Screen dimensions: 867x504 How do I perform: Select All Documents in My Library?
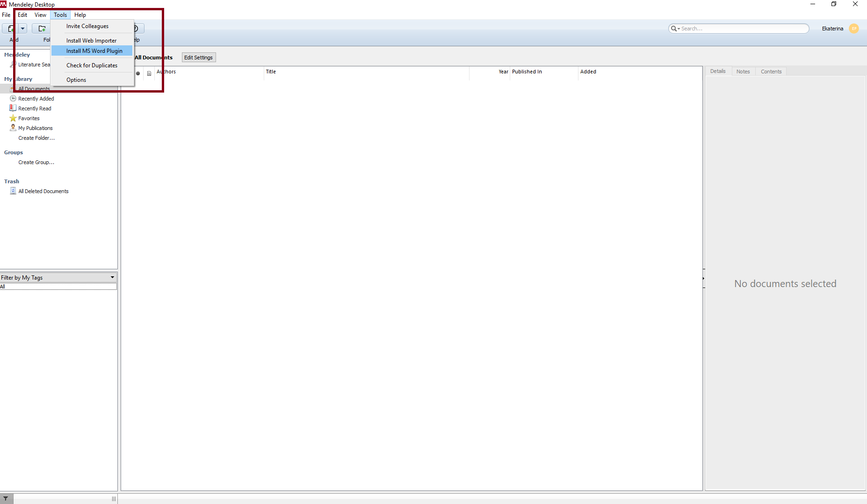click(x=34, y=89)
